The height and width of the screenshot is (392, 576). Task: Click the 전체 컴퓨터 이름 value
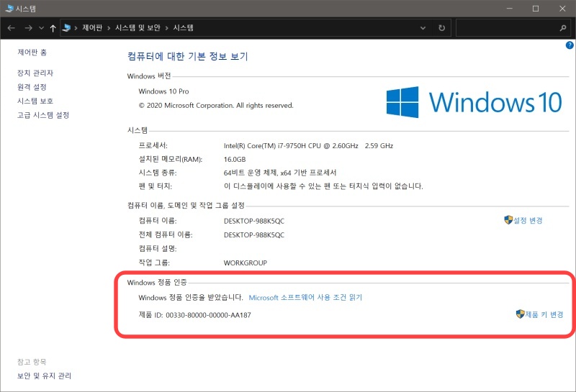pyautogui.click(x=254, y=235)
